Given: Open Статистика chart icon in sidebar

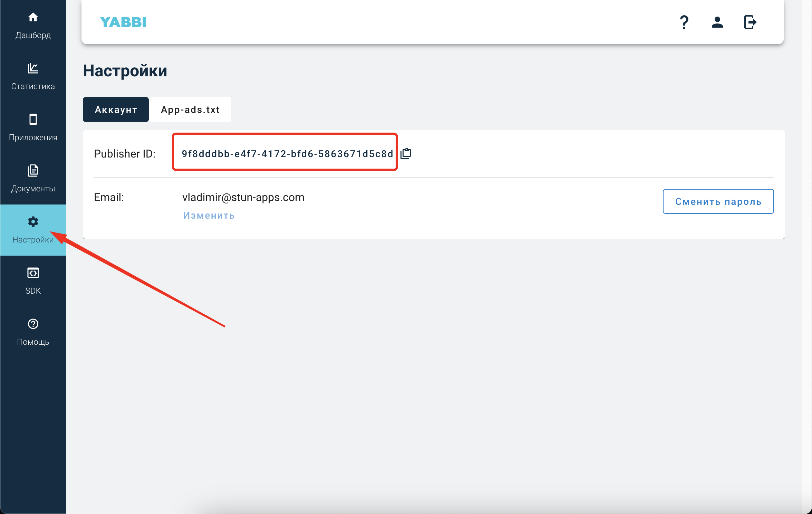Looking at the screenshot, I should [x=33, y=68].
